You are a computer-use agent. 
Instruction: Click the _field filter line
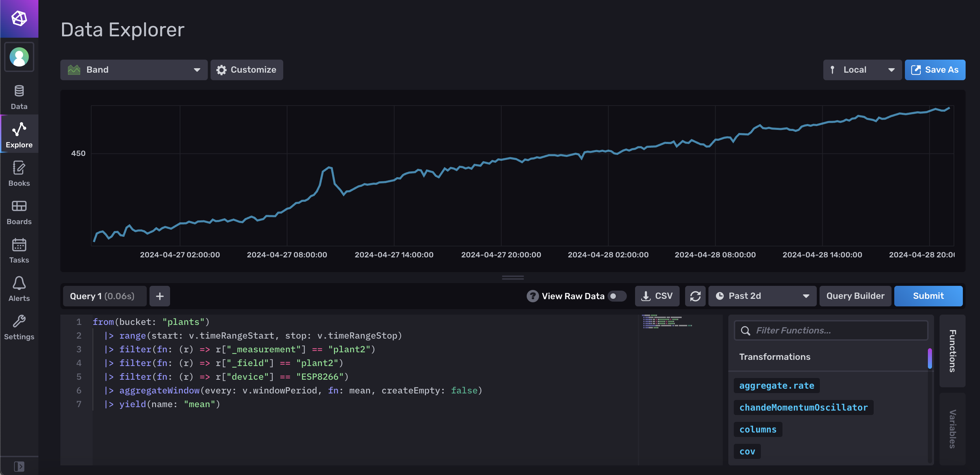[x=224, y=363]
